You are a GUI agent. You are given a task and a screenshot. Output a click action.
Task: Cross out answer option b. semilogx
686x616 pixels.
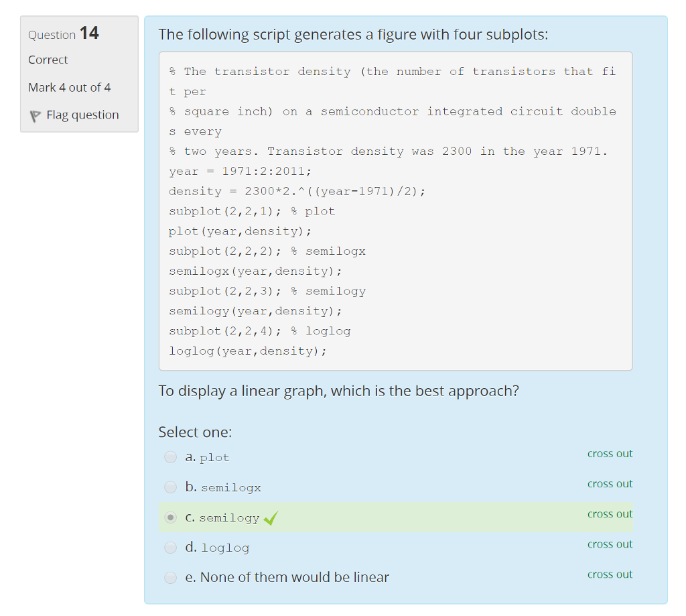pos(610,484)
